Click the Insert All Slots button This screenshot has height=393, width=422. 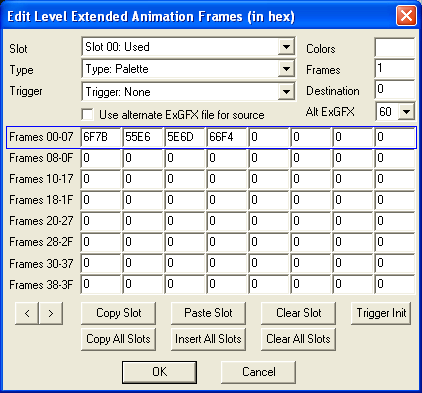[208, 339]
